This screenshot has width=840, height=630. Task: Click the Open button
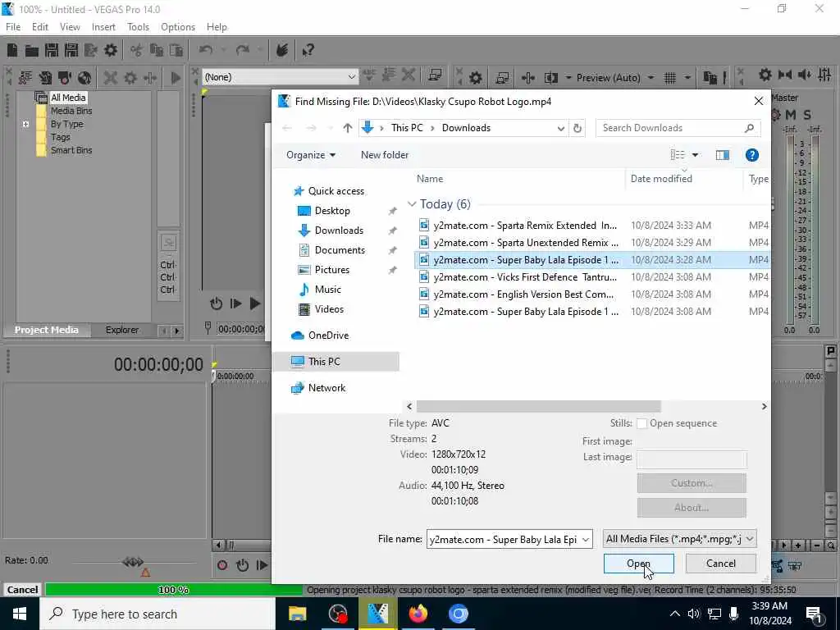pos(638,564)
